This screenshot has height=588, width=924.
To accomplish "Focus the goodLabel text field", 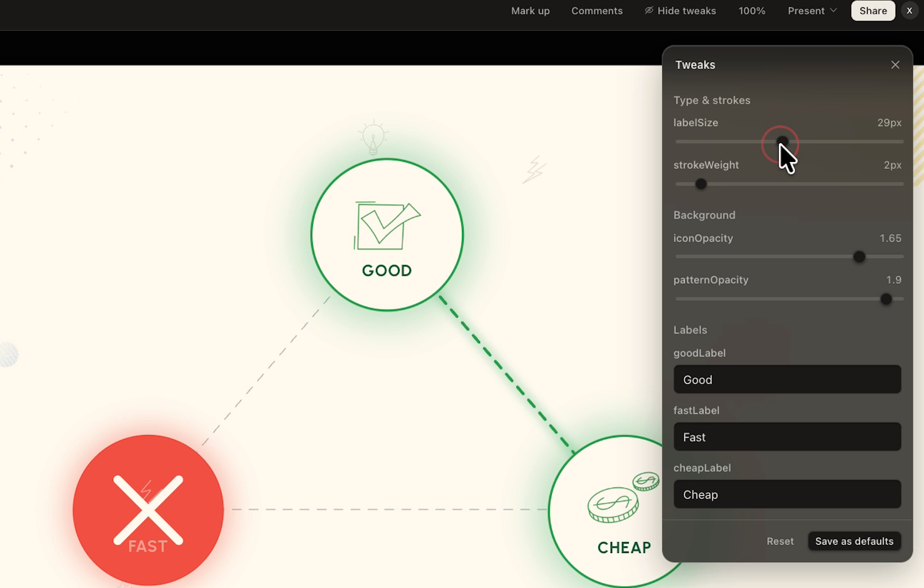I will point(787,380).
